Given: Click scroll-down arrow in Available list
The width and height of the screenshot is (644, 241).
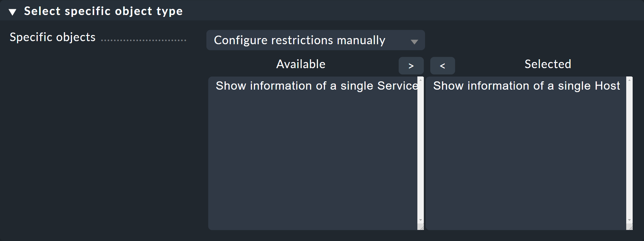Looking at the screenshot, I should pyautogui.click(x=420, y=220).
